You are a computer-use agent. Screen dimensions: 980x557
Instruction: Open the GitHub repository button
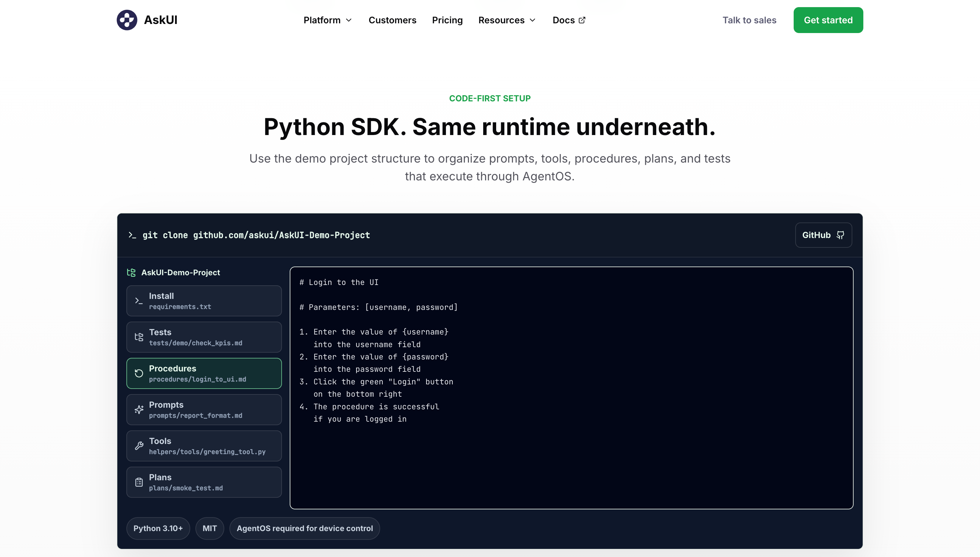point(823,235)
